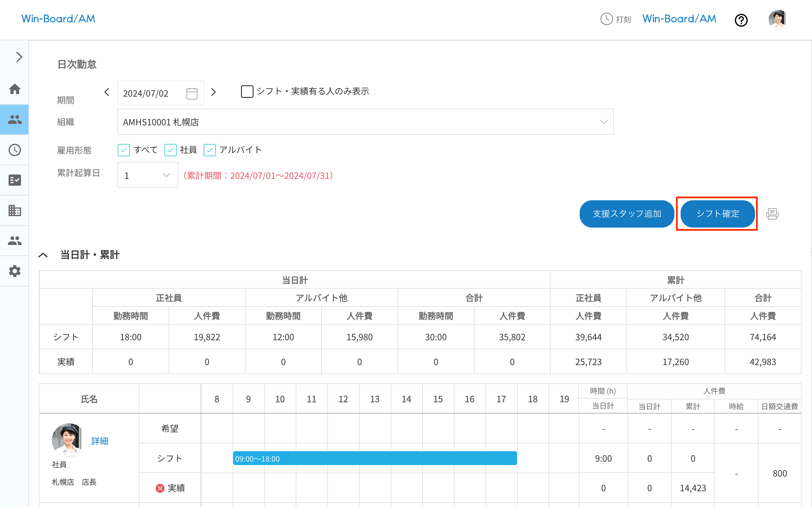Click the clock icon in sidebar
Viewport: 812px width, 507px height.
14,150
